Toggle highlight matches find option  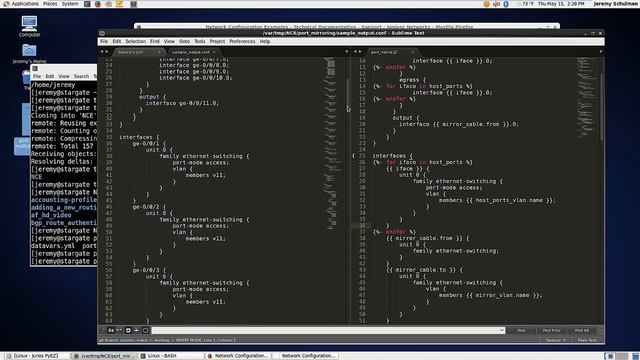click(x=145, y=330)
